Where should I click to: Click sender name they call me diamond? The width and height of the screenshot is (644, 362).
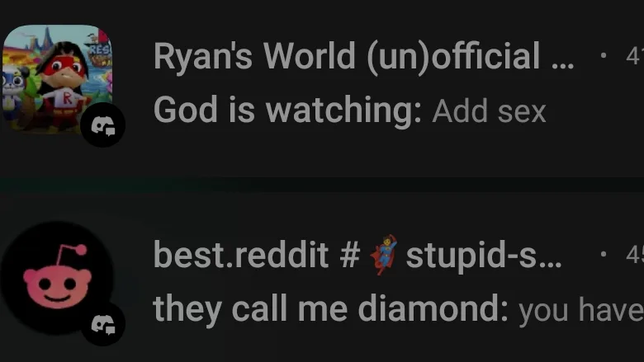coord(330,309)
